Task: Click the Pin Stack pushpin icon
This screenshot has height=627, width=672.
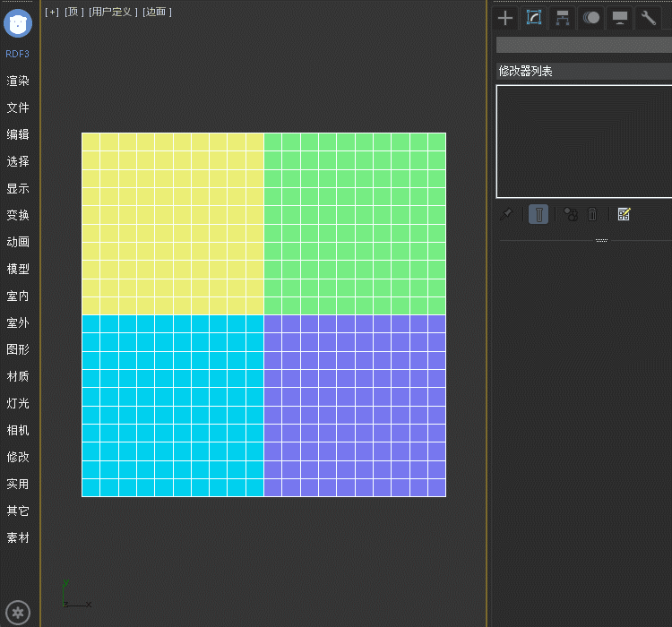Action: (507, 214)
